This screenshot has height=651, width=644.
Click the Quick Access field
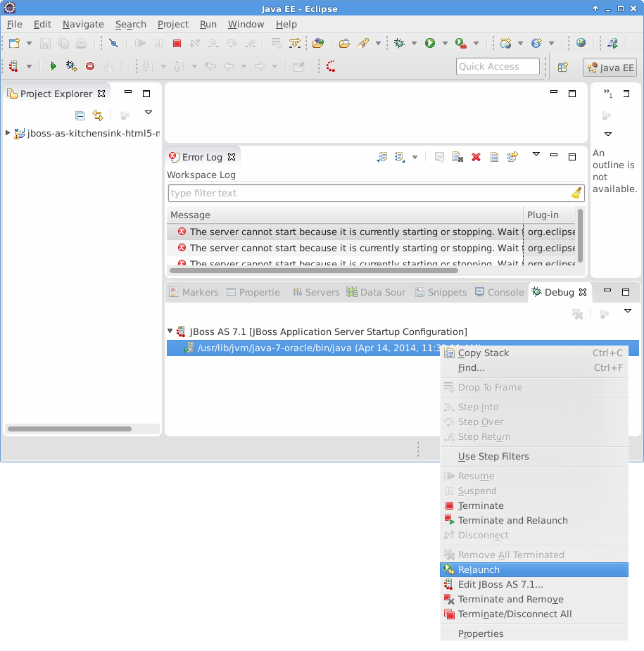tap(498, 66)
